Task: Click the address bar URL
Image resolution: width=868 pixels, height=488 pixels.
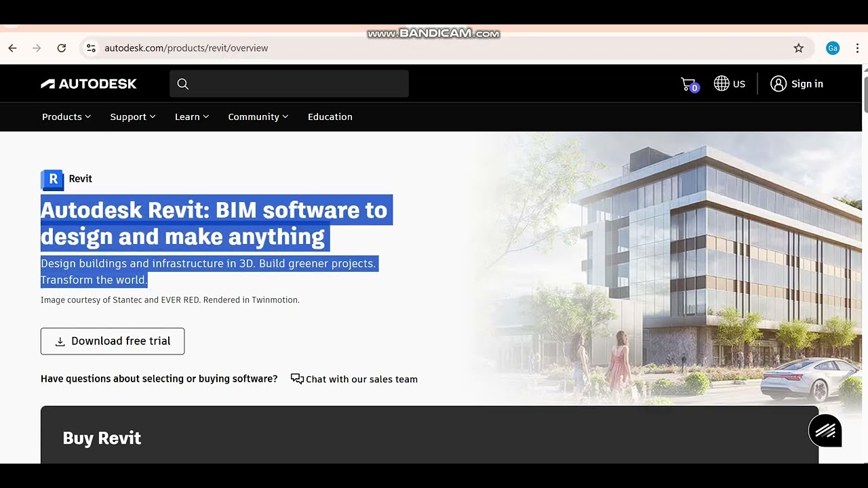Action: tap(186, 48)
